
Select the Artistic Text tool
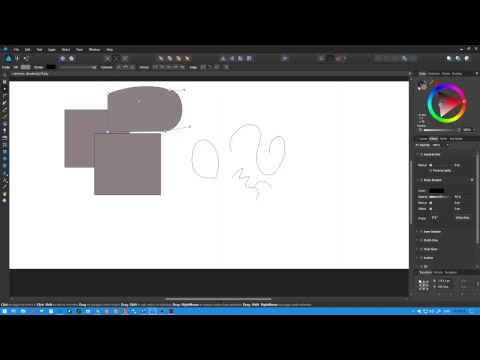(x=5, y=180)
